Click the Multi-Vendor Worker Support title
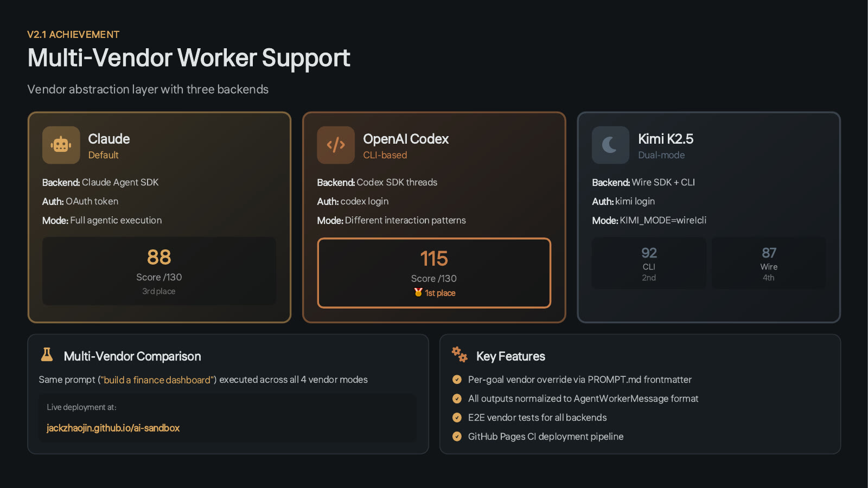 coord(189,58)
